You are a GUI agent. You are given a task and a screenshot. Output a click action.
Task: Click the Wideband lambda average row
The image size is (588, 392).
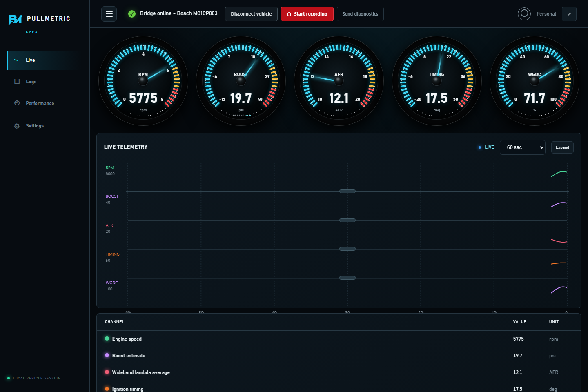(x=339, y=372)
